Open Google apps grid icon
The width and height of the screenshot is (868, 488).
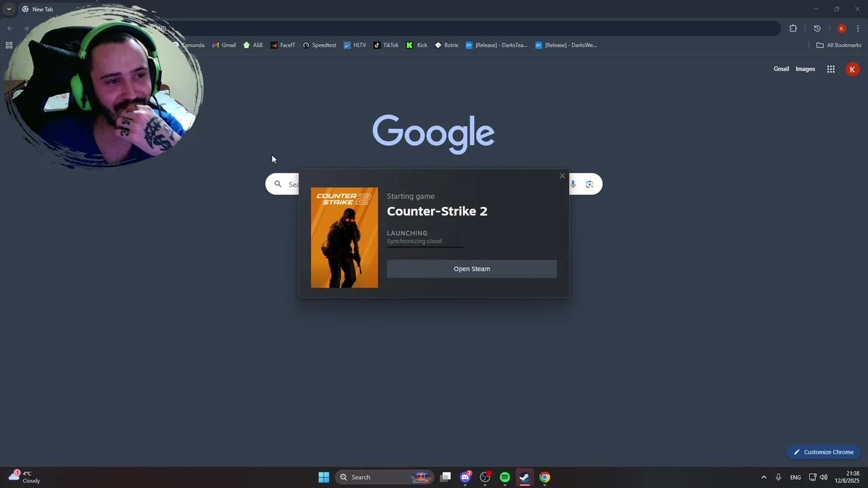(x=831, y=69)
